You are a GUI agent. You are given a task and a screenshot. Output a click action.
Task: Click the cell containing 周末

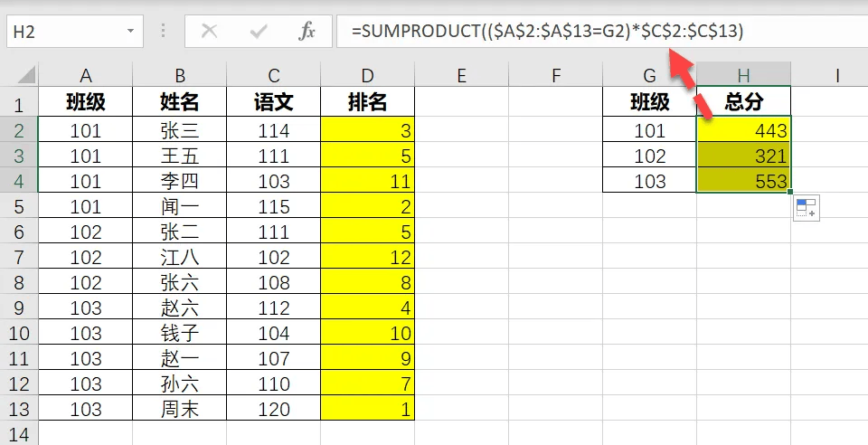click(179, 409)
